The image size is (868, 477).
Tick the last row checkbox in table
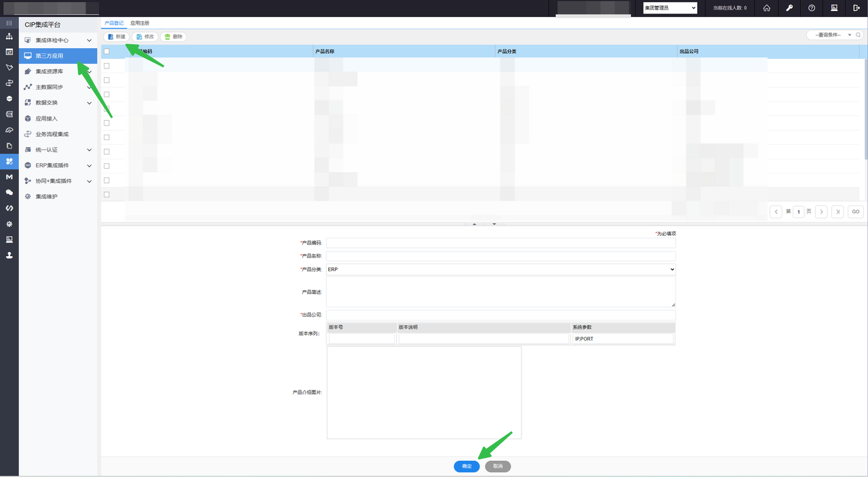[x=106, y=194]
